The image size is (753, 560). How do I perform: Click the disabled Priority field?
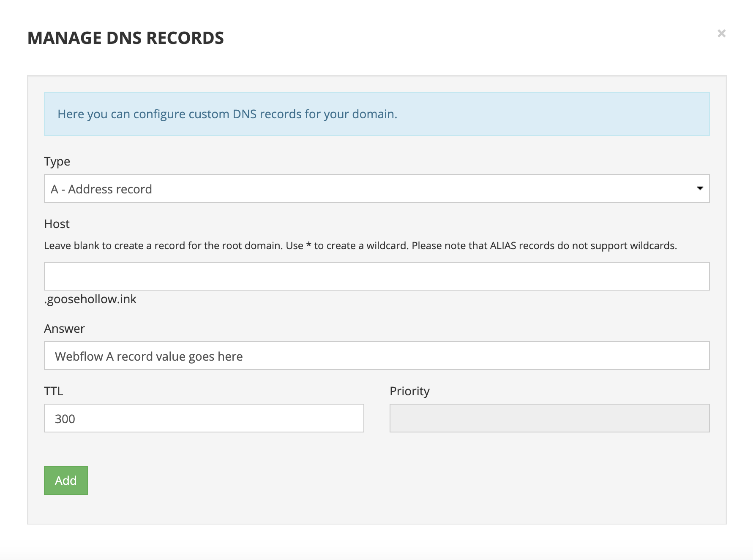click(549, 418)
